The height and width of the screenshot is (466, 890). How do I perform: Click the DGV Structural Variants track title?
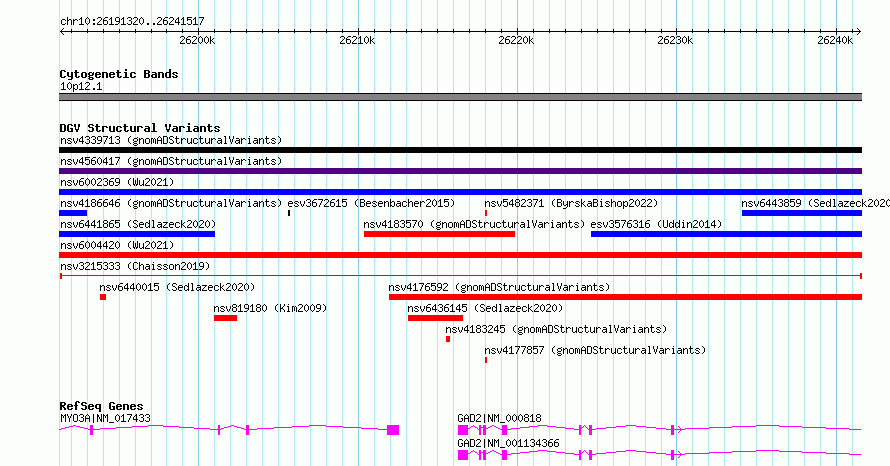(x=140, y=128)
